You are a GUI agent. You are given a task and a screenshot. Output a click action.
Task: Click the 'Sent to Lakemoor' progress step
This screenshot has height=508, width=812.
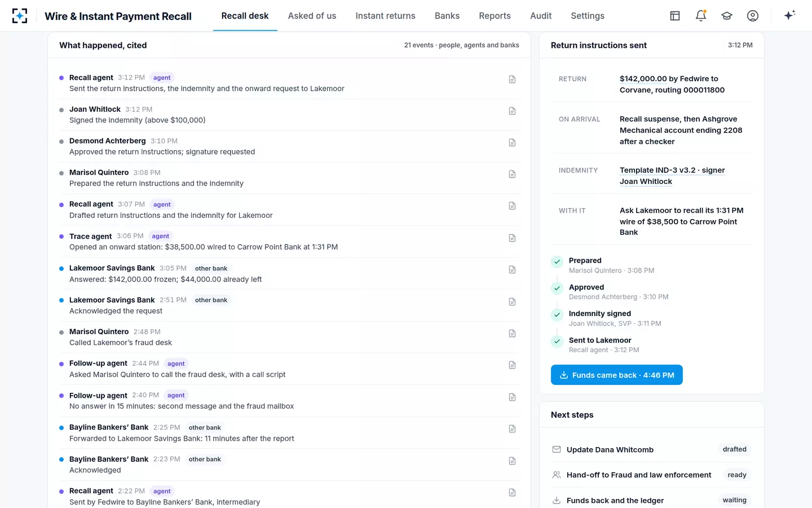(600, 340)
